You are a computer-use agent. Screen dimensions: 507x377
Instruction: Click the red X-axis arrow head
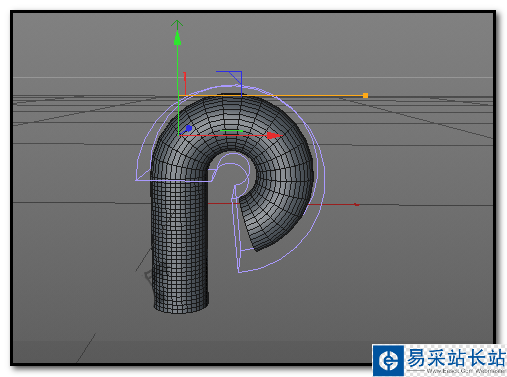274,135
